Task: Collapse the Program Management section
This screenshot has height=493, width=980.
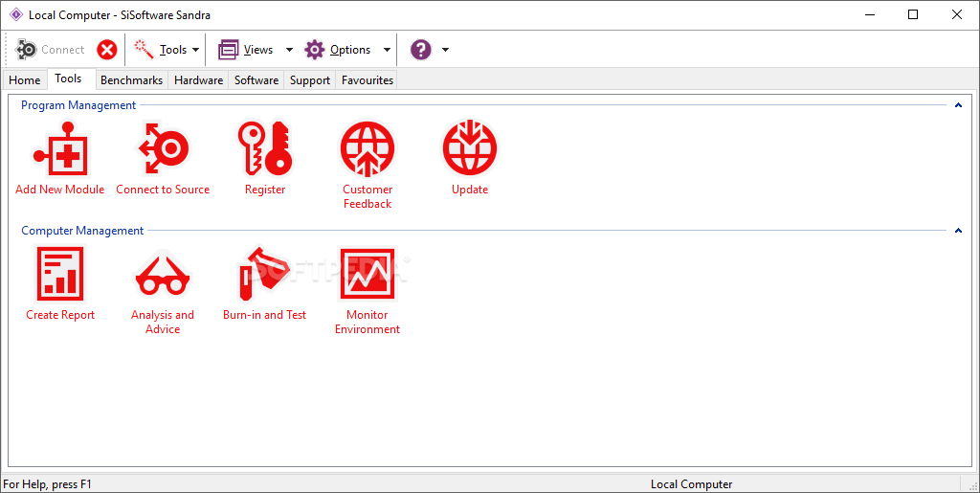Action: point(958,105)
